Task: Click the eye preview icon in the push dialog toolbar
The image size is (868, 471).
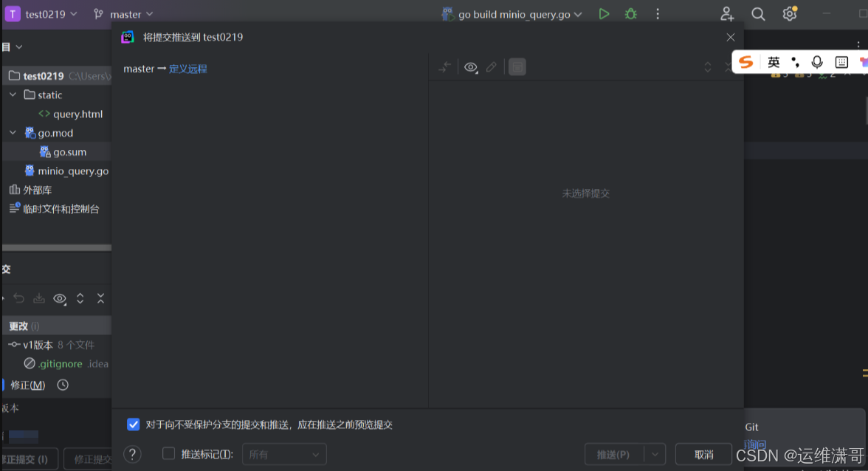Action: (x=470, y=66)
